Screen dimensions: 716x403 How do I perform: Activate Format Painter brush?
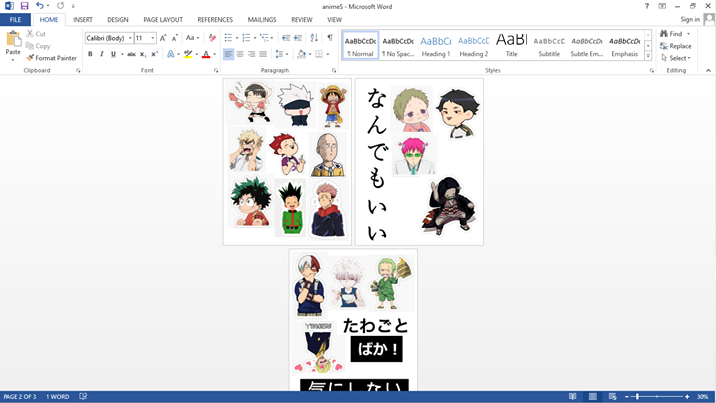pyautogui.click(x=51, y=58)
